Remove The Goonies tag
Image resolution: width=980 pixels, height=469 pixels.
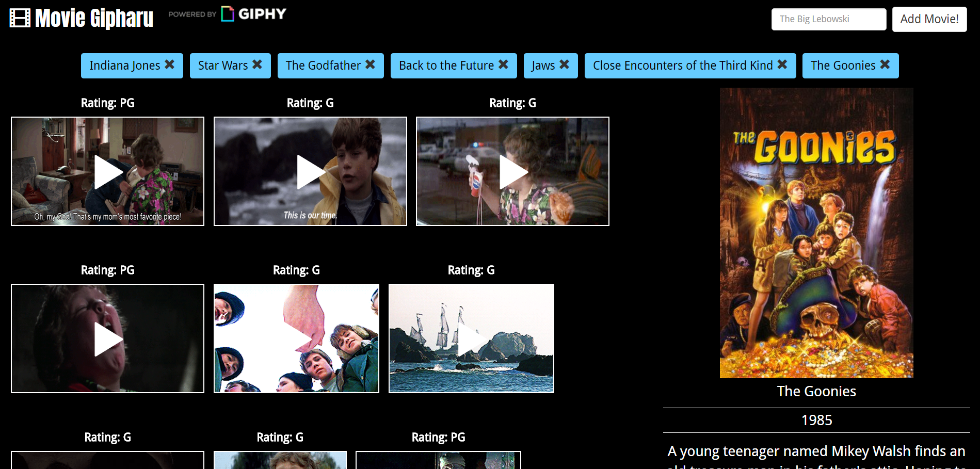coord(885,64)
